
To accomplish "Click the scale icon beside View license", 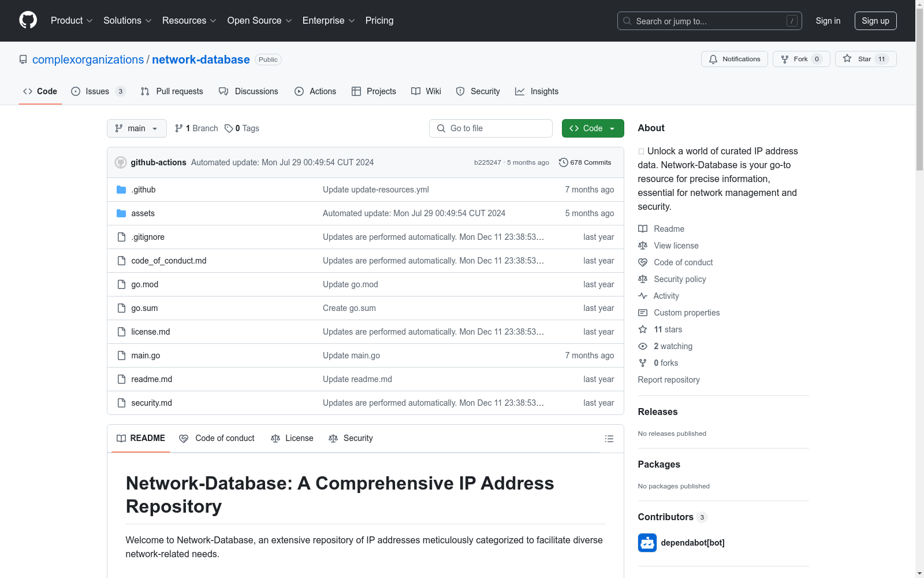I will pyautogui.click(x=643, y=246).
